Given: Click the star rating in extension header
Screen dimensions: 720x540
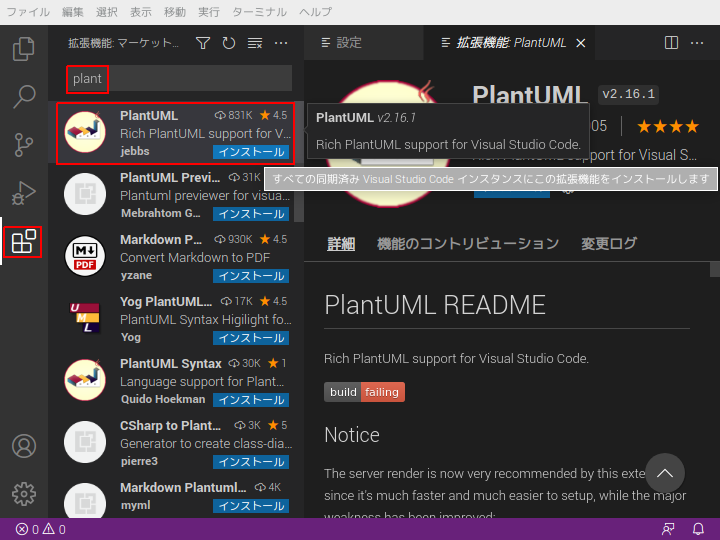Looking at the screenshot, I should pos(668,126).
